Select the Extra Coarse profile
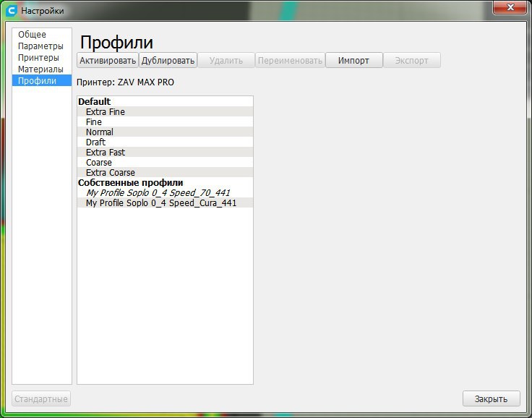This screenshot has height=418, width=532. (165, 173)
